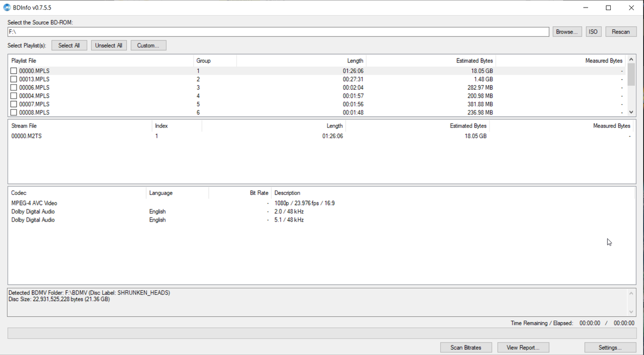644x355 pixels.
Task: Click the 282.97 MB estimated bytes cell
Action: (479, 88)
